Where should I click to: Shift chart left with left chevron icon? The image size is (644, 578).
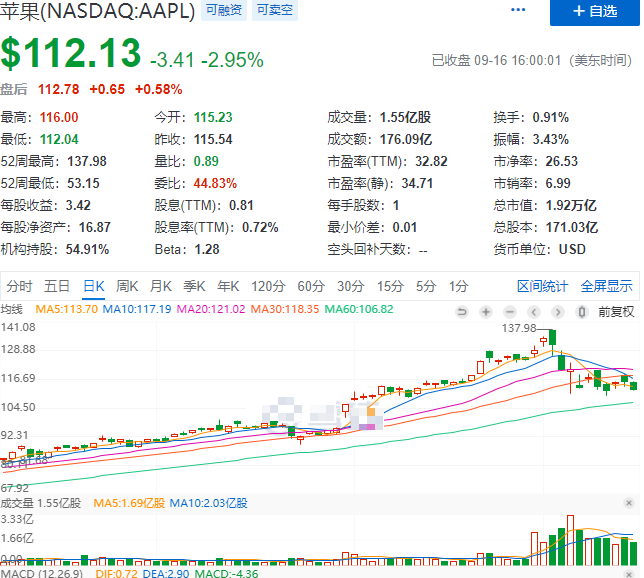534,312
